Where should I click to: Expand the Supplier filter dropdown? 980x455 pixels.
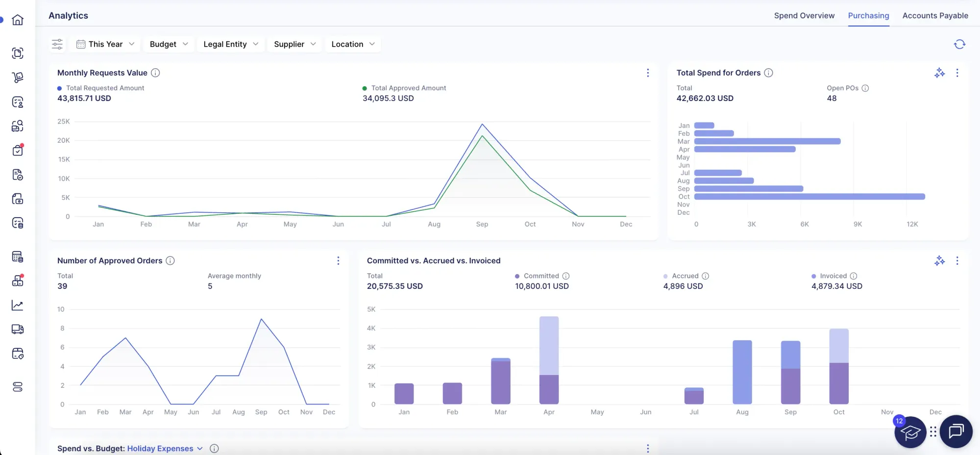(294, 44)
